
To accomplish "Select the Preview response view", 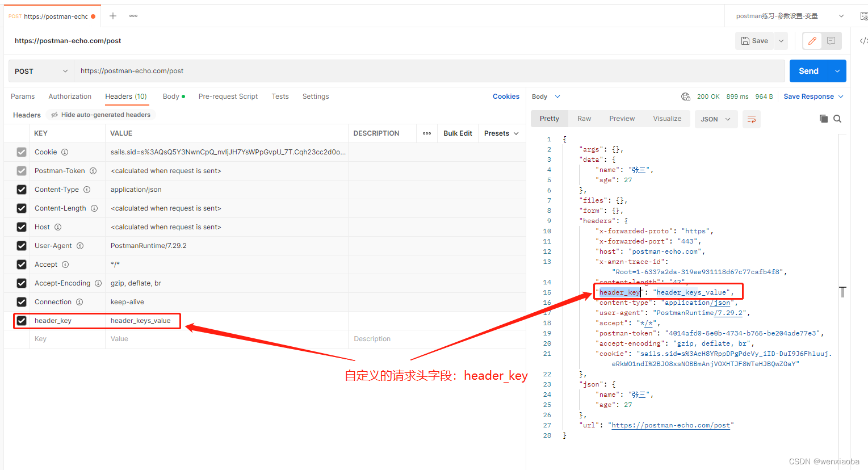I will 622,119.
